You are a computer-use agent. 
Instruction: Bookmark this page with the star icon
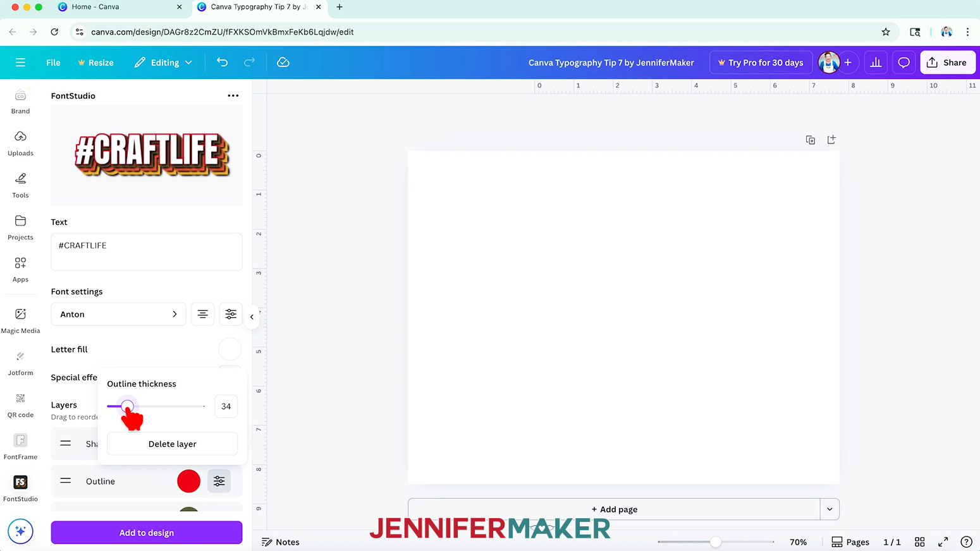pyautogui.click(x=886, y=32)
